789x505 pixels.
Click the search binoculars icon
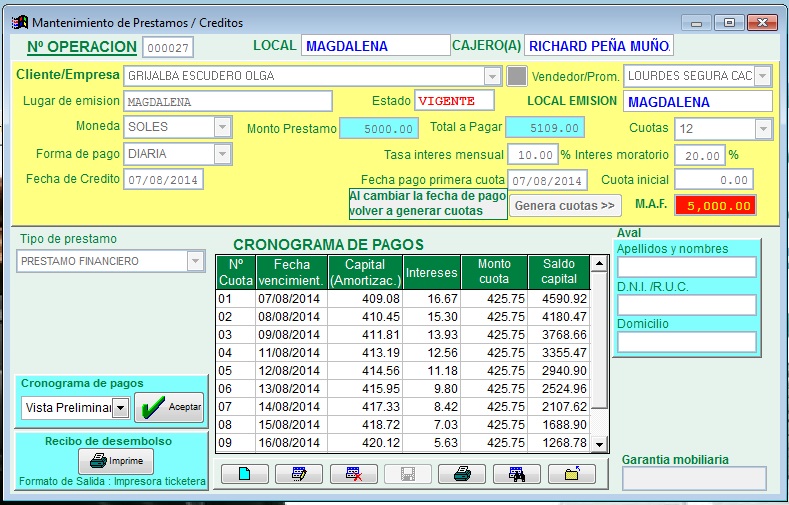(516, 473)
